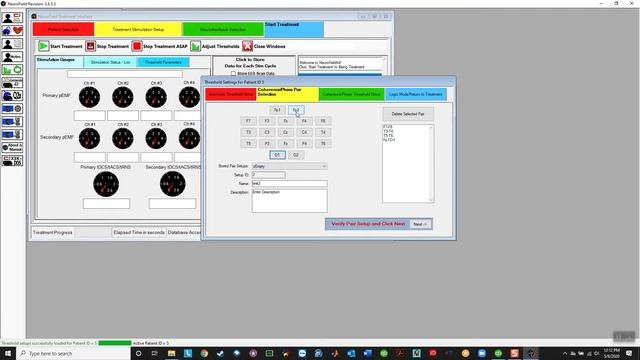
Task: Click the red X Close Windows icon
Action: (247, 46)
